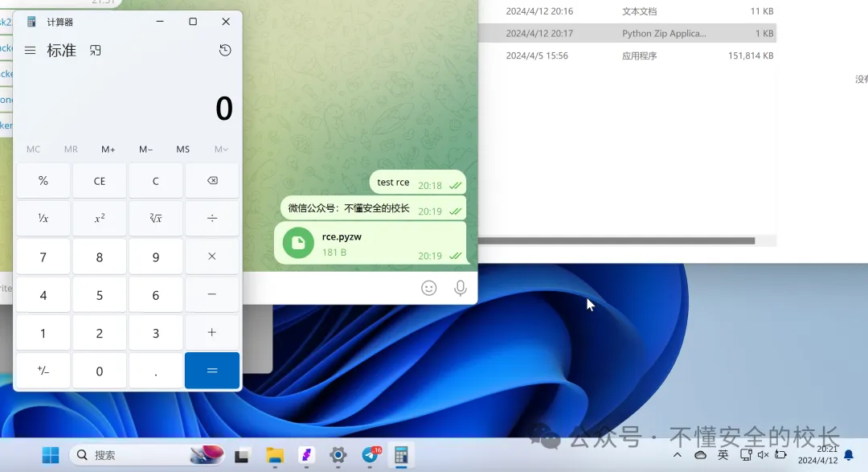
Task: Select the Python Zip Application file row
Action: pos(627,34)
